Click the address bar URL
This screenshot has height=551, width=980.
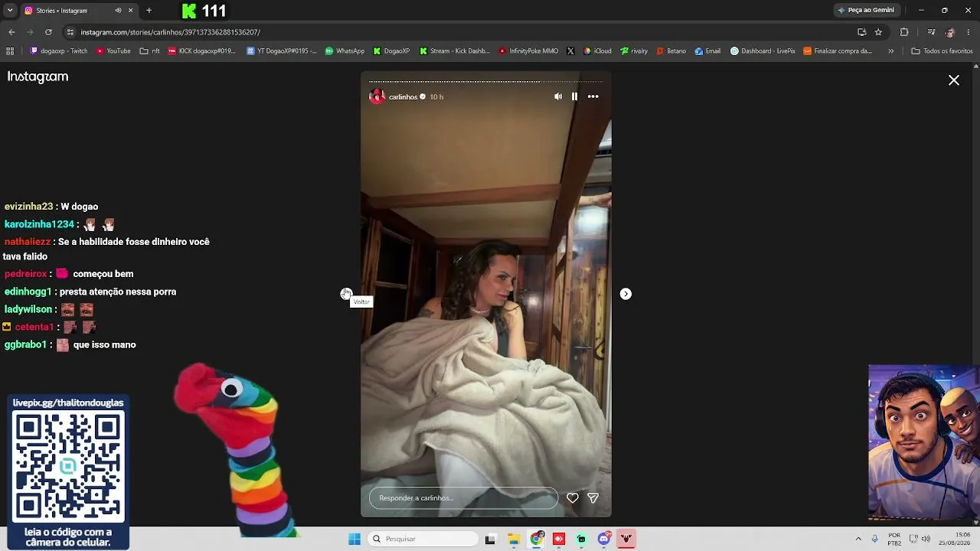click(x=171, y=32)
